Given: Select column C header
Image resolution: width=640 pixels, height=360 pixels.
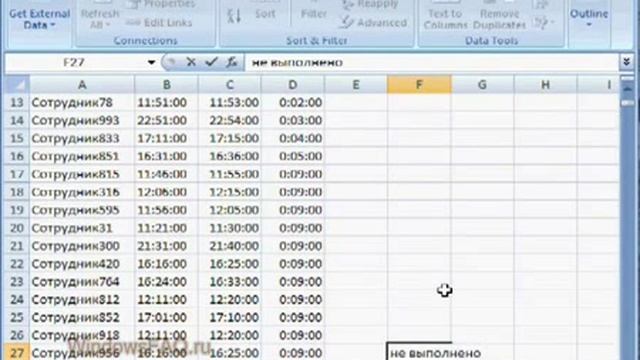Looking at the screenshot, I should click(230, 84).
